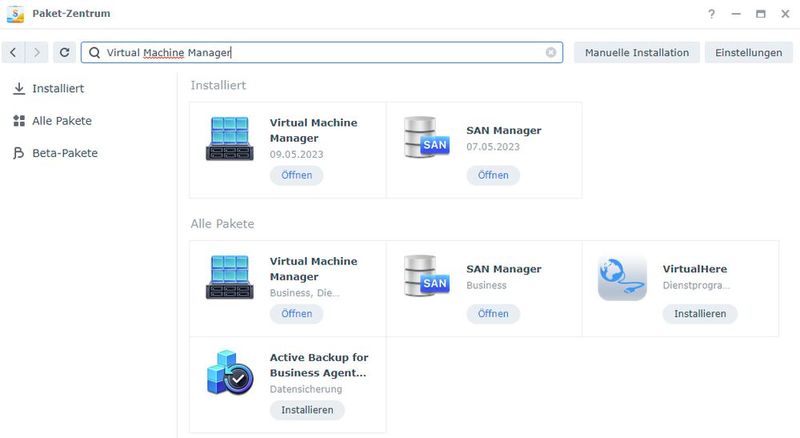Click Öffnen for SAN Manager in Alle Pakete

point(493,313)
